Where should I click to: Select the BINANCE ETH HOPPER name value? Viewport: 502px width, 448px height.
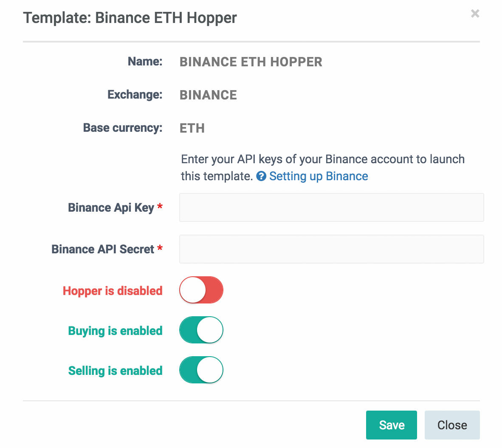click(x=251, y=62)
